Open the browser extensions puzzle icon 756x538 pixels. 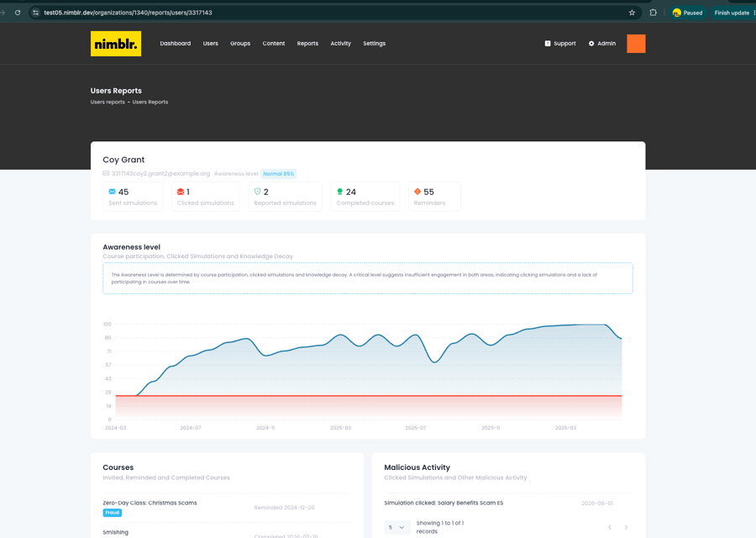tap(653, 13)
